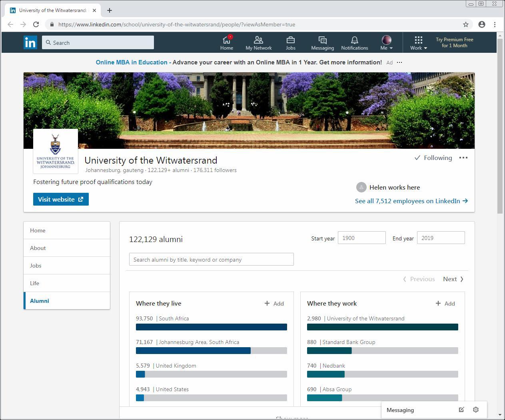Image resolution: width=505 pixels, height=420 pixels.
Task: Open the About tab in sidebar
Action: coord(67,248)
